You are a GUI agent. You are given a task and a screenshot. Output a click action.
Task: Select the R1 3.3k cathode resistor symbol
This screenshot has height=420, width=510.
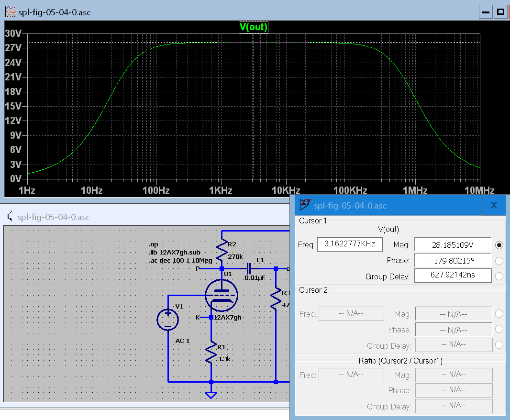pos(211,353)
